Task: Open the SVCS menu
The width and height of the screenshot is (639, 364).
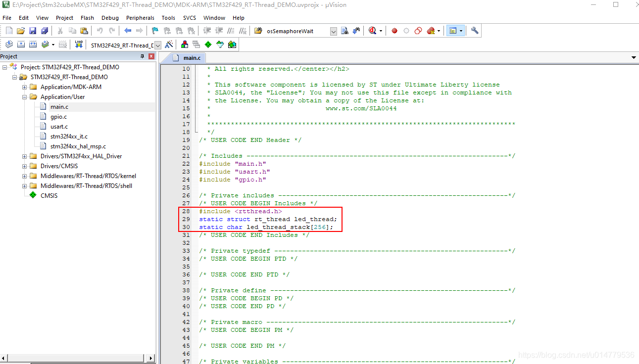Action: pos(190,18)
